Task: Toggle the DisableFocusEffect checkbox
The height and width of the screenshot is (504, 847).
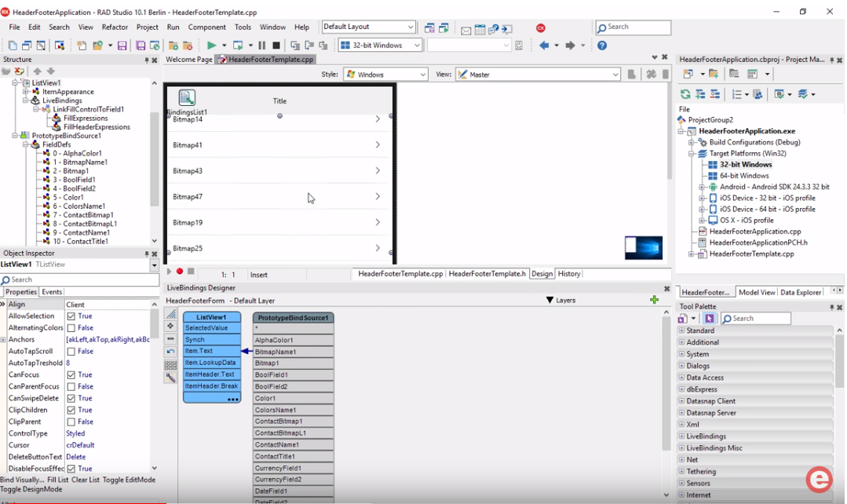Action: pyautogui.click(x=71, y=469)
